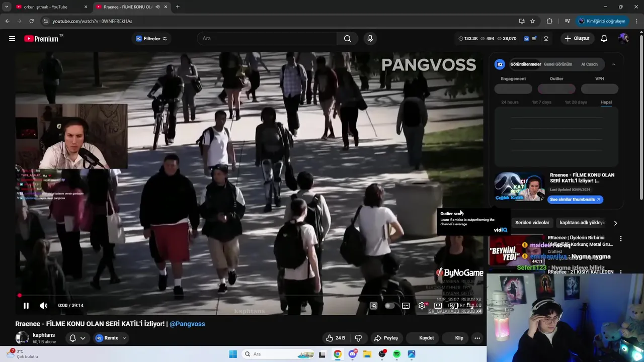
Task: Seek using the red video progress bar
Action: pos(249,295)
